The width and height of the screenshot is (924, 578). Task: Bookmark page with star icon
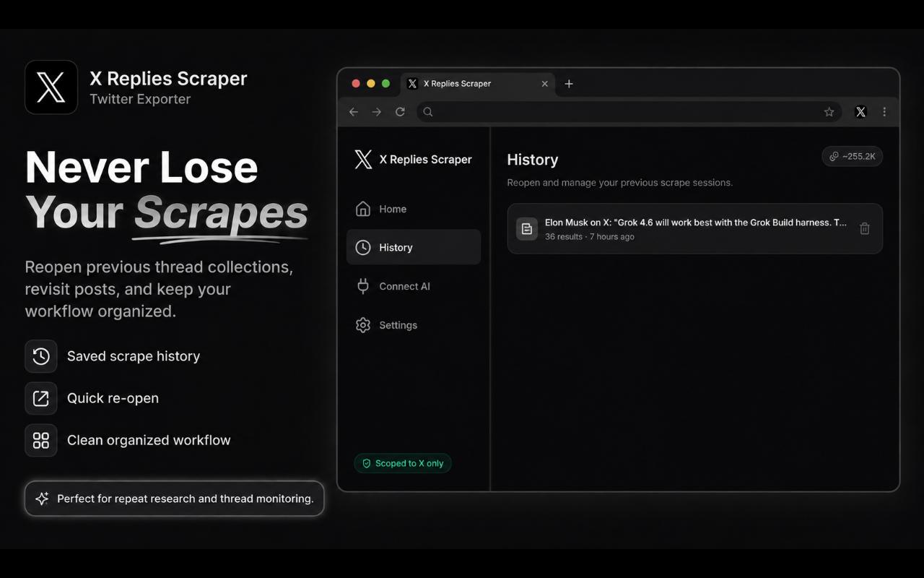[829, 112]
